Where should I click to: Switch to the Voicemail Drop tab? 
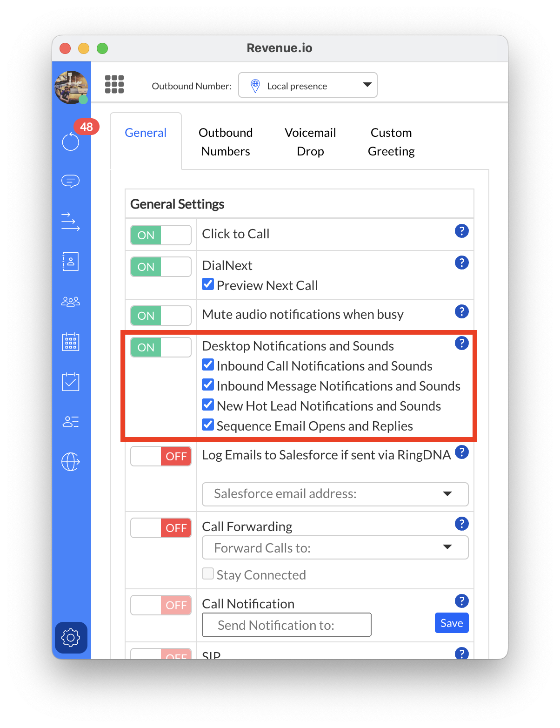coord(310,142)
